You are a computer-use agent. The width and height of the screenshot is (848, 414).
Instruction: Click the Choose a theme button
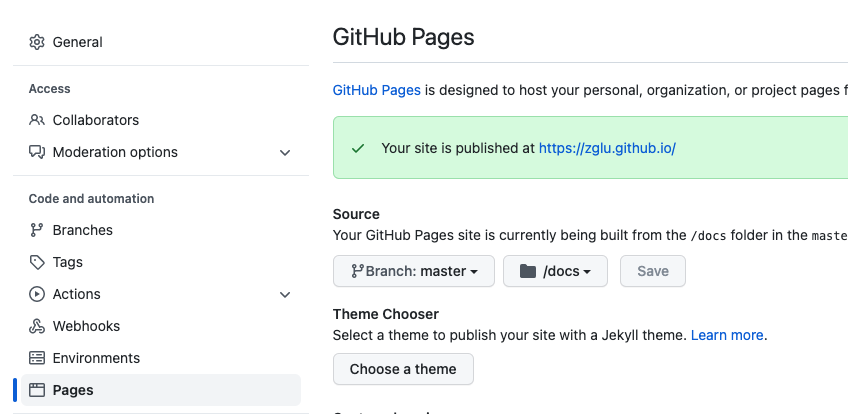point(403,369)
